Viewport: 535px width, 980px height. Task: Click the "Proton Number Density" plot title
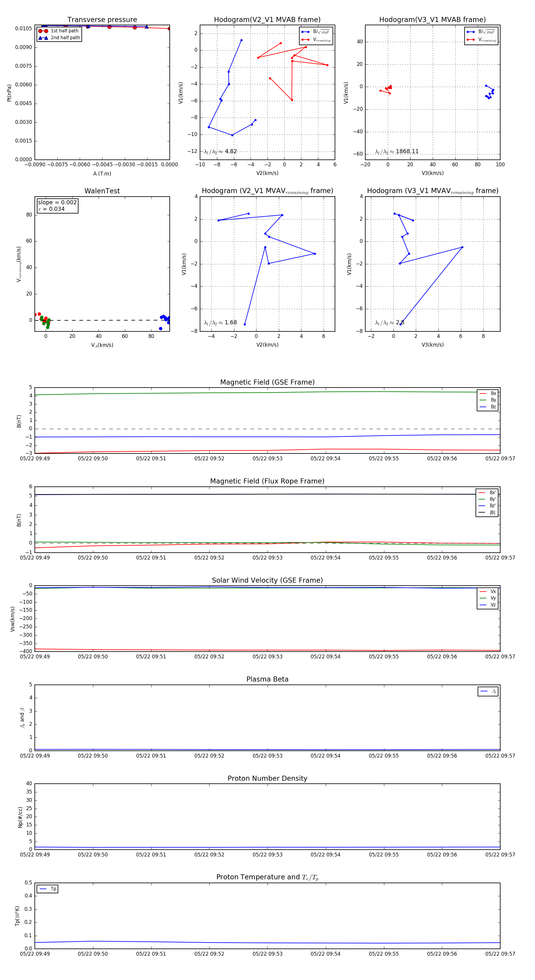(267, 778)
